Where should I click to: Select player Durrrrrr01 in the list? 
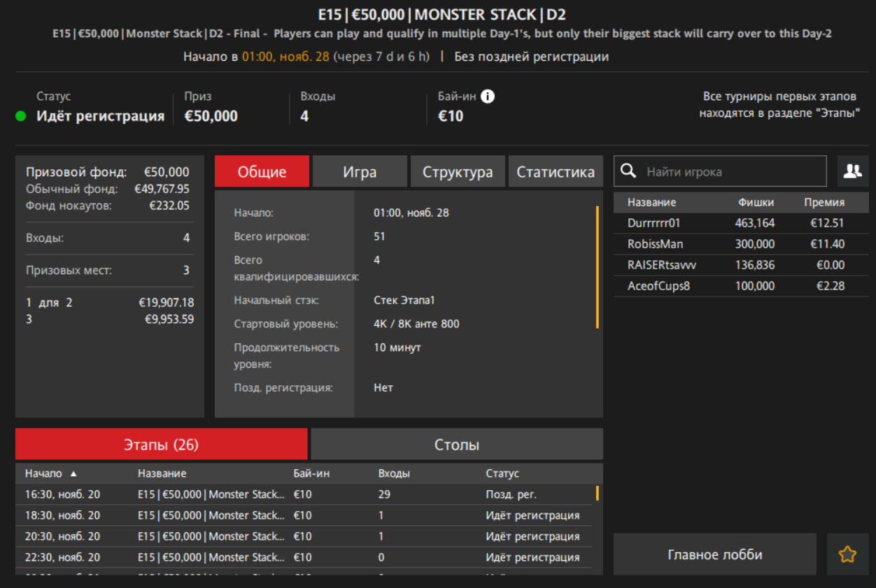654,223
